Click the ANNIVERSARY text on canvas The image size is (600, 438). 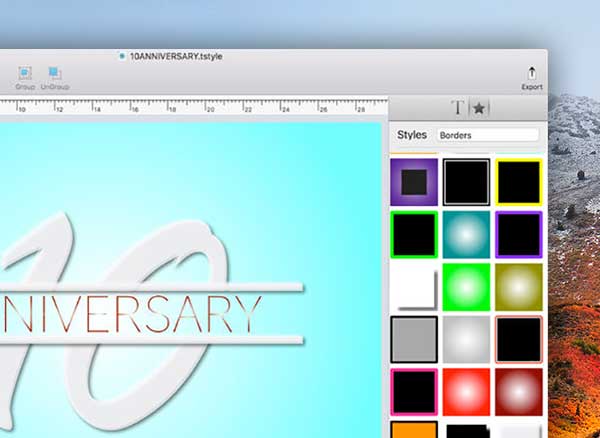tap(130, 314)
